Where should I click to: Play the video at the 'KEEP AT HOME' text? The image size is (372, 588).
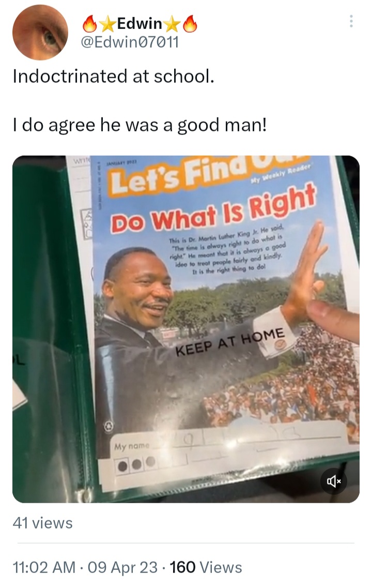coord(230,342)
